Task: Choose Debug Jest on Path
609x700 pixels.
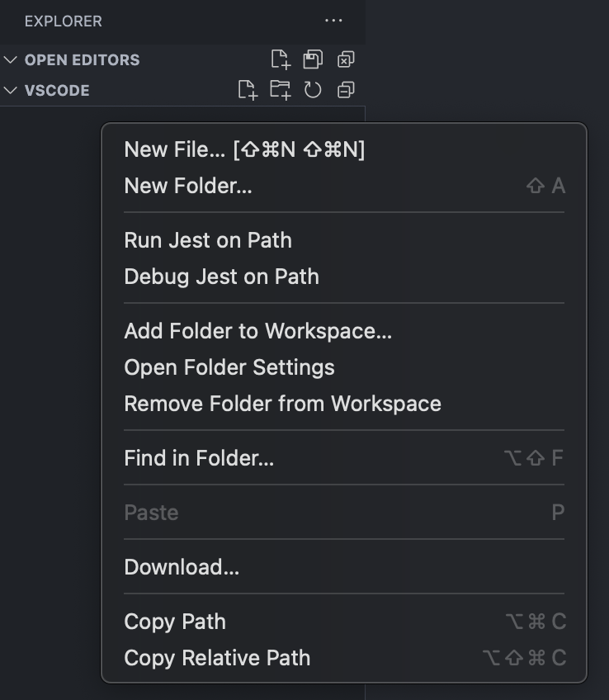Action: (x=344, y=277)
